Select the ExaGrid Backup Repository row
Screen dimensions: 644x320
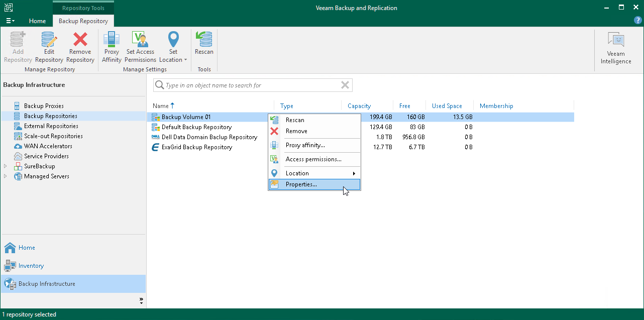tap(196, 147)
